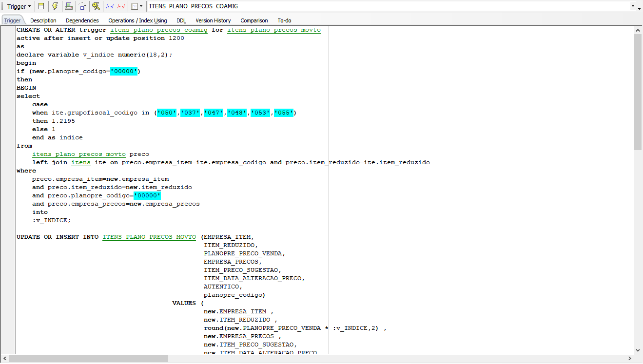
Task: Follow ITENS_PLANO_PRECOS_MOVTO link in UPDATE OR INSERT
Action: tap(149, 237)
